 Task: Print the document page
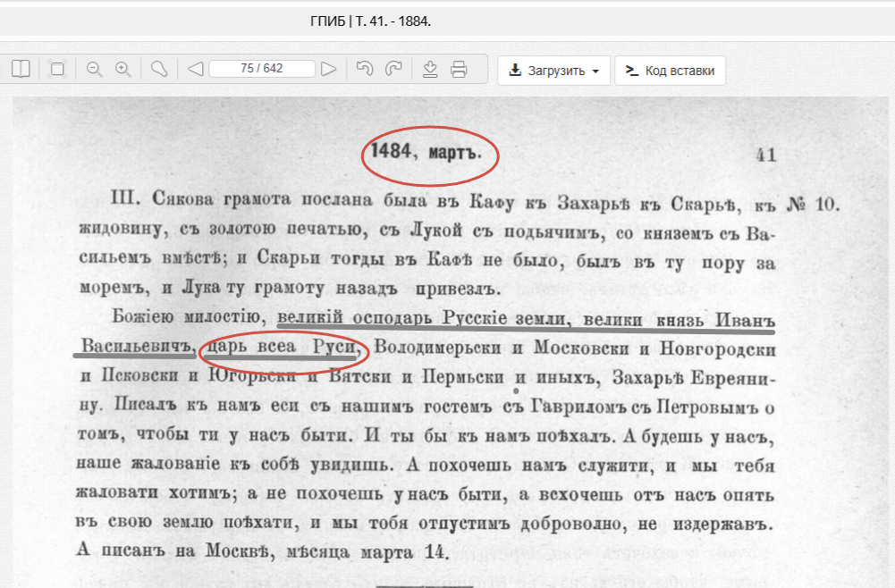459,69
